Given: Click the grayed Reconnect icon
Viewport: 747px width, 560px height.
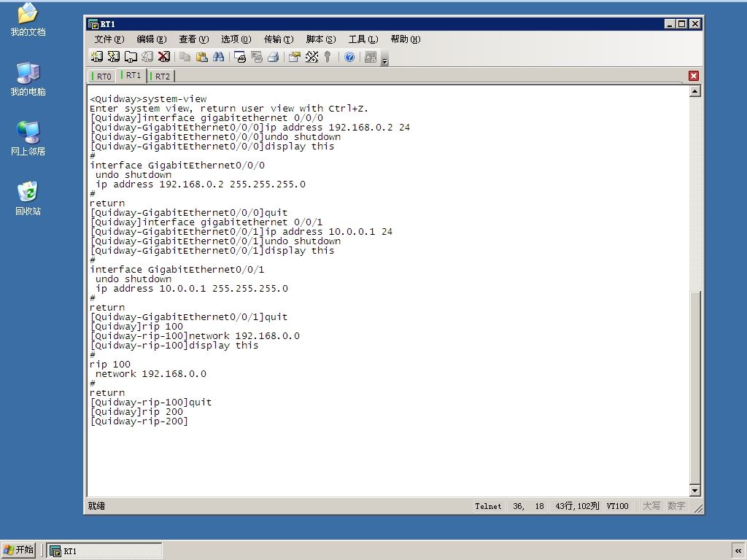Looking at the screenshot, I should [147, 57].
